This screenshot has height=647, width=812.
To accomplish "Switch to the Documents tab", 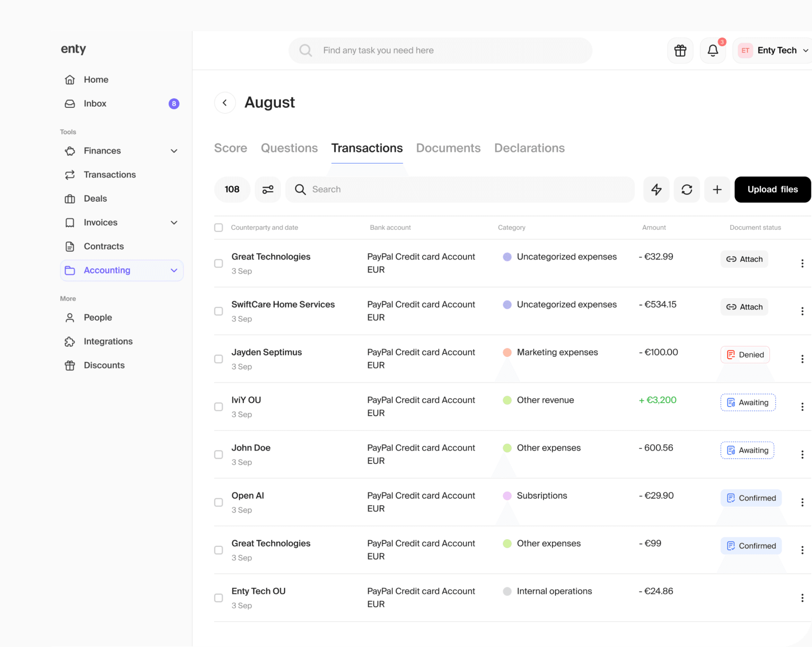I will coord(448,148).
